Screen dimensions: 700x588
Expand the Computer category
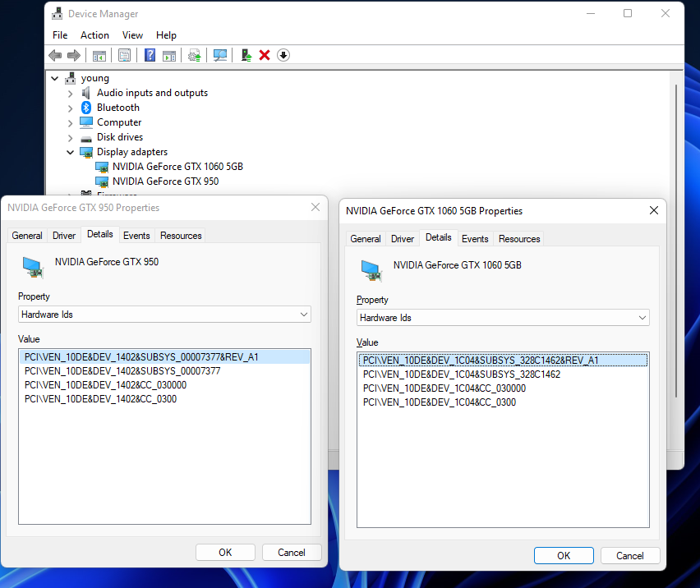pyautogui.click(x=70, y=123)
